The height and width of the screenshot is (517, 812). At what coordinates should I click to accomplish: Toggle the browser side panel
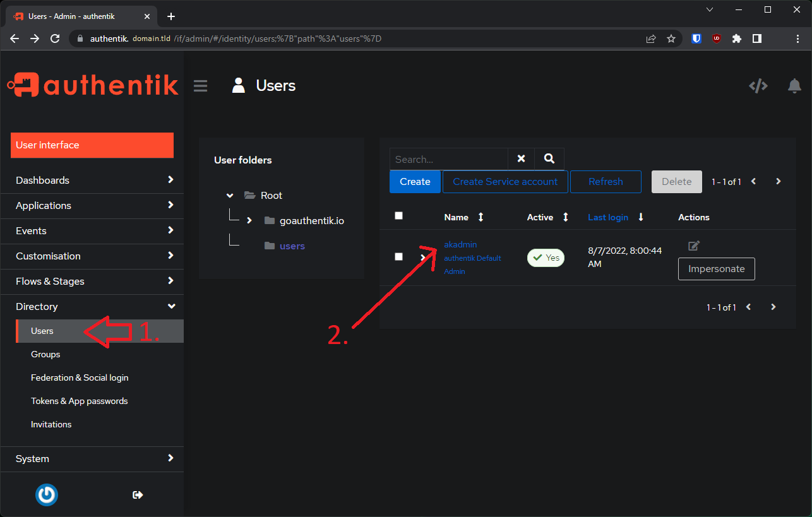coord(756,39)
